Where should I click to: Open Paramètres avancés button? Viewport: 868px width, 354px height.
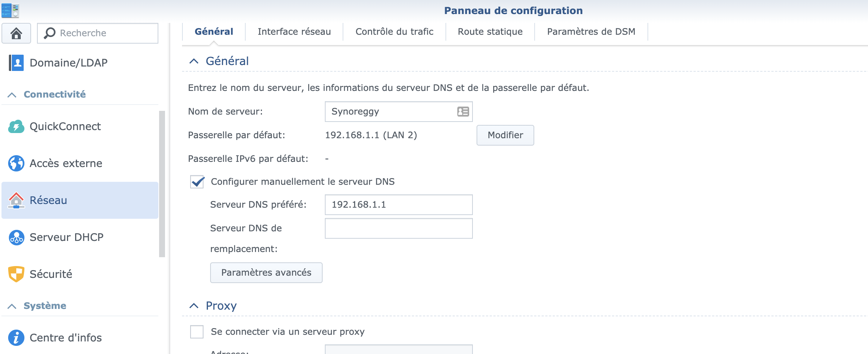click(x=266, y=273)
